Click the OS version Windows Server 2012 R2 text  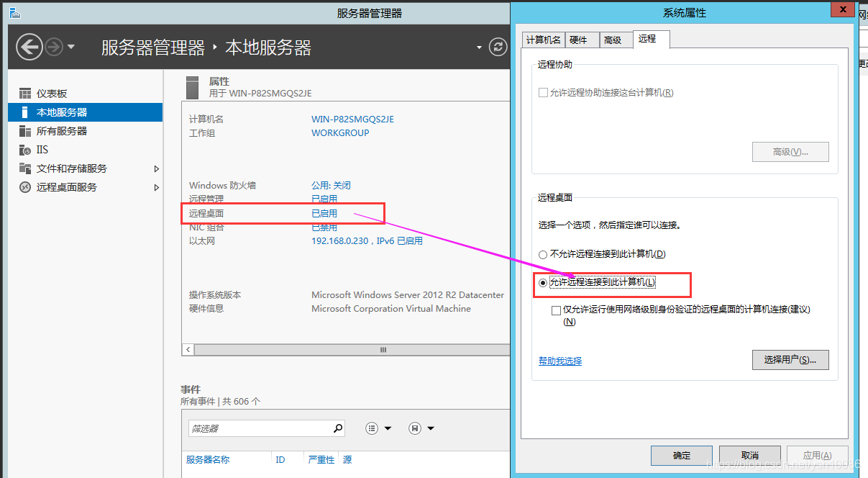(x=408, y=295)
